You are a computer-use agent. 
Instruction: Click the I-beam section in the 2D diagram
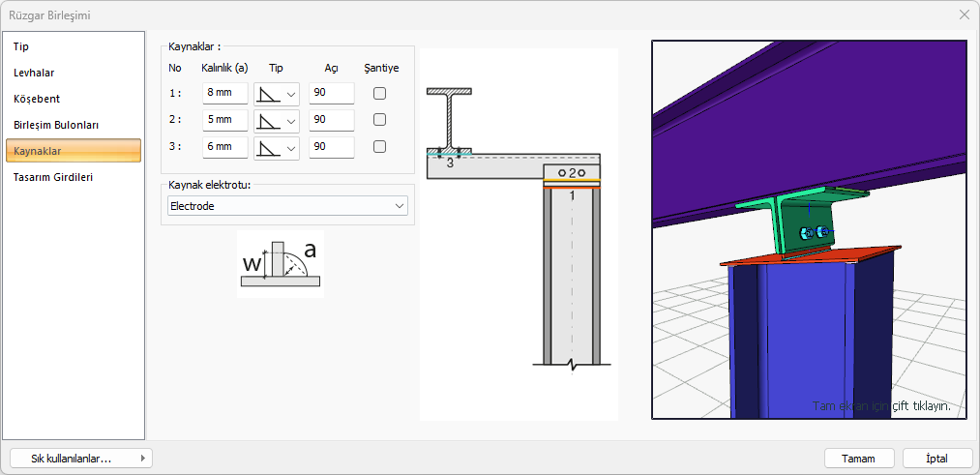(x=450, y=119)
